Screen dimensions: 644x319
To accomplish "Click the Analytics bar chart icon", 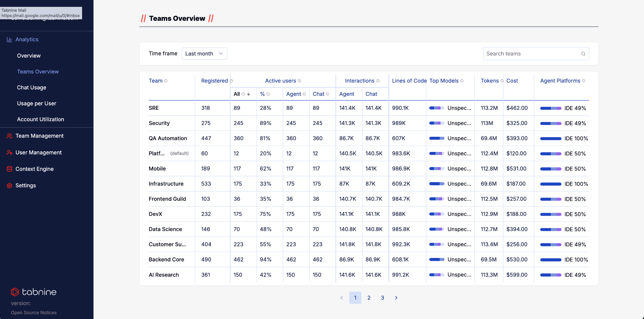I will [x=9, y=40].
